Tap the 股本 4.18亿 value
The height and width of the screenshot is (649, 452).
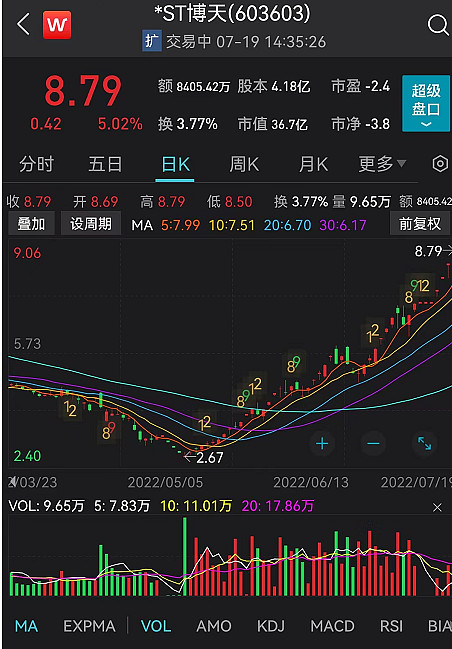274,86
